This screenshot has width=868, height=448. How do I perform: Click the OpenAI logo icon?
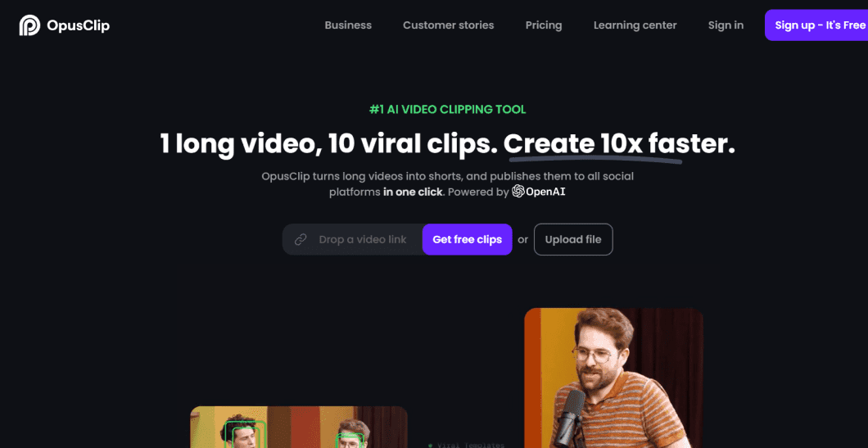coord(518,192)
